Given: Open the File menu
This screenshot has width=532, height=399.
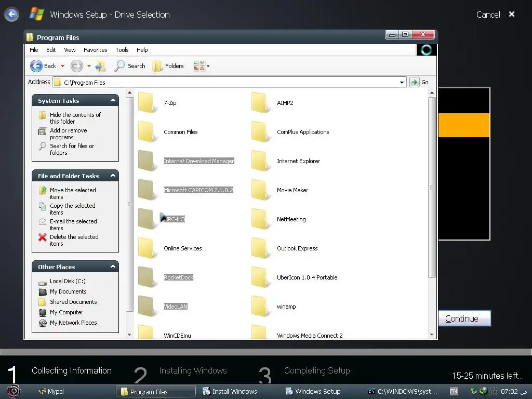Looking at the screenshot, I should point(34,50).
